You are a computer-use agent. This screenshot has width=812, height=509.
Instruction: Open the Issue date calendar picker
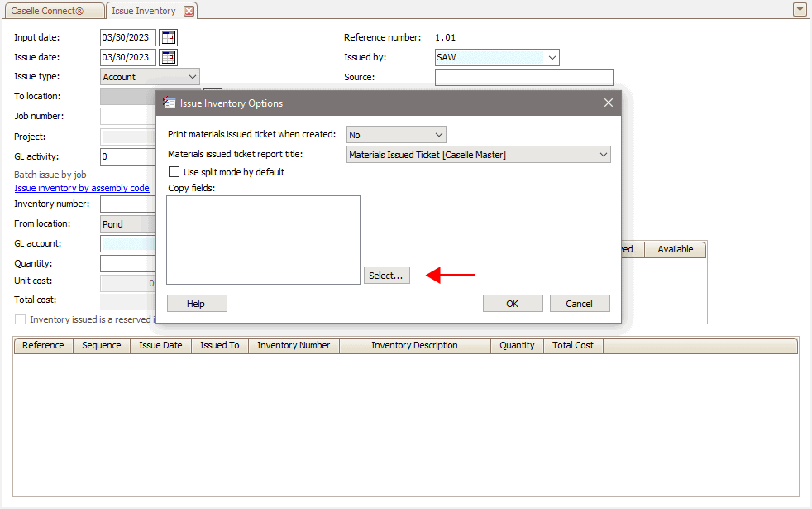[x=169, y=58]
